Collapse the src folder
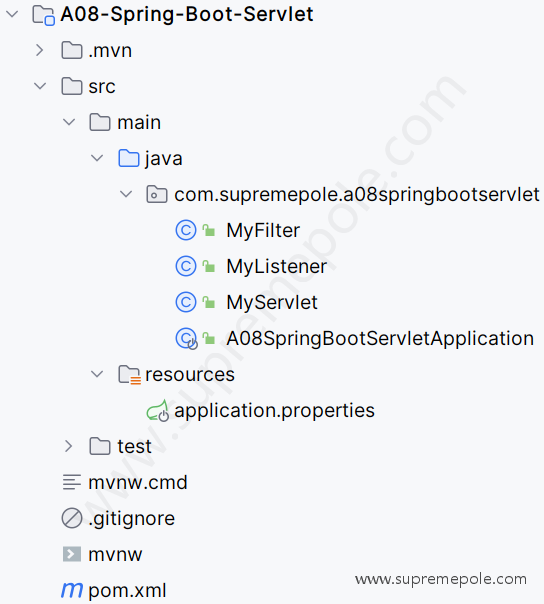The width and height of the screenshot is (544, 604). click(40, 86)
